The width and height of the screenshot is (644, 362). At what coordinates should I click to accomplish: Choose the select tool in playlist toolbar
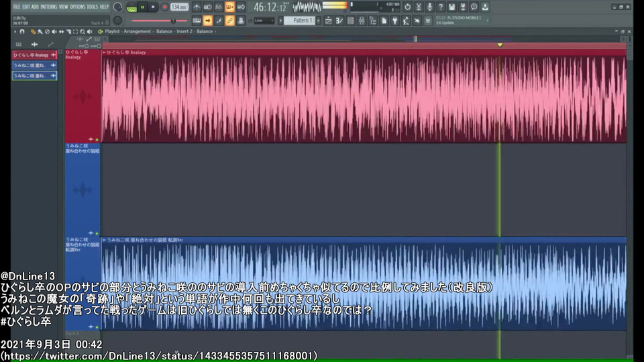(76, 32)
